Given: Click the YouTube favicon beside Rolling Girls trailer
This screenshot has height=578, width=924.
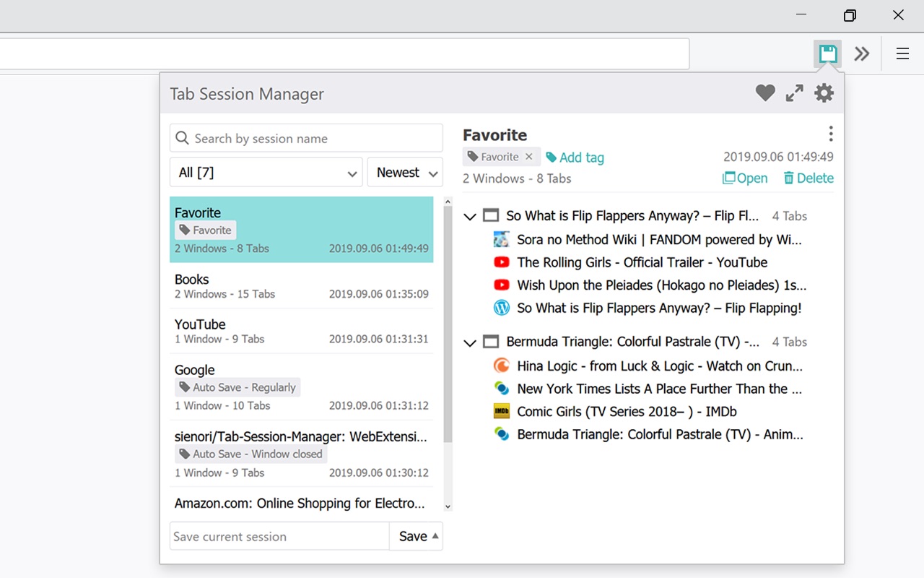Looking at the screenshot, I should click(501, 262).
